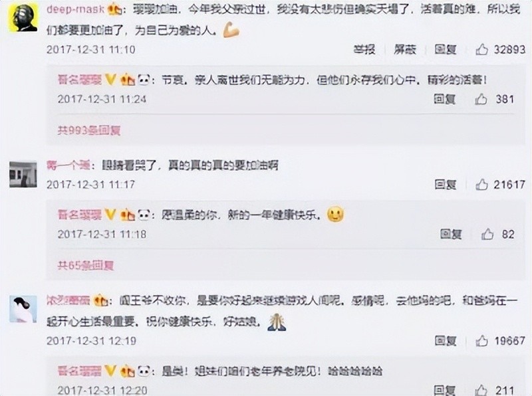Viewport: 532px width, 396px height.
Task: Click the verified V badge in 11:24 reply
Action: pos(110,80)
